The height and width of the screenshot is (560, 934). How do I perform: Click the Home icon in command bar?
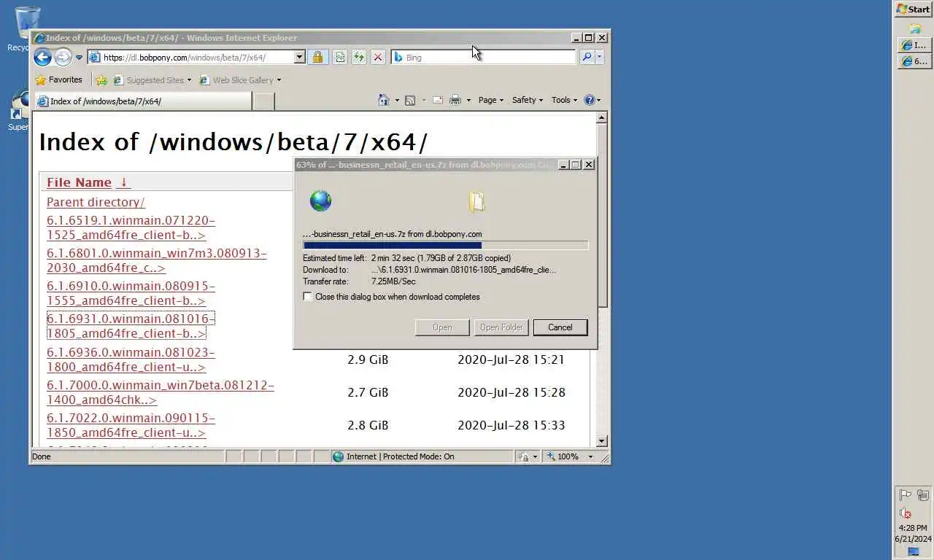tap(384, 100)
